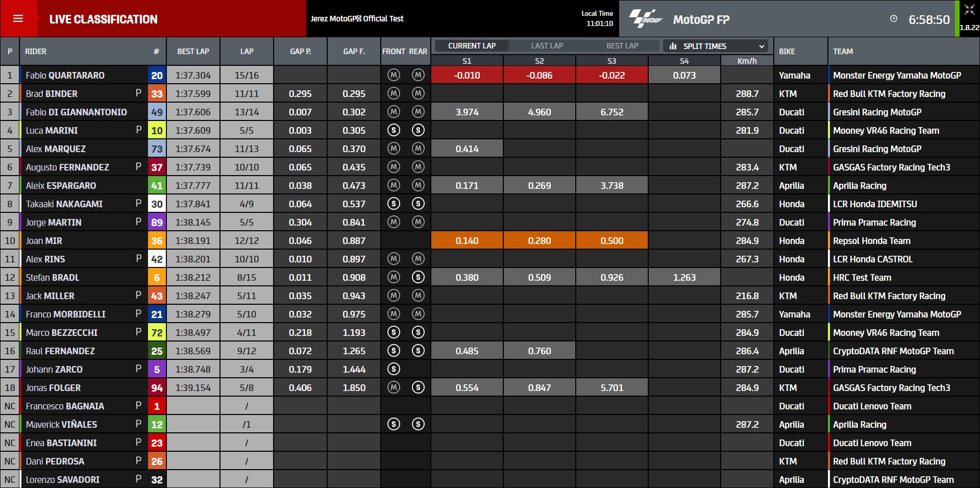
Task: Switch to the Current Lap tab
Action: click(x=472, y=46)
